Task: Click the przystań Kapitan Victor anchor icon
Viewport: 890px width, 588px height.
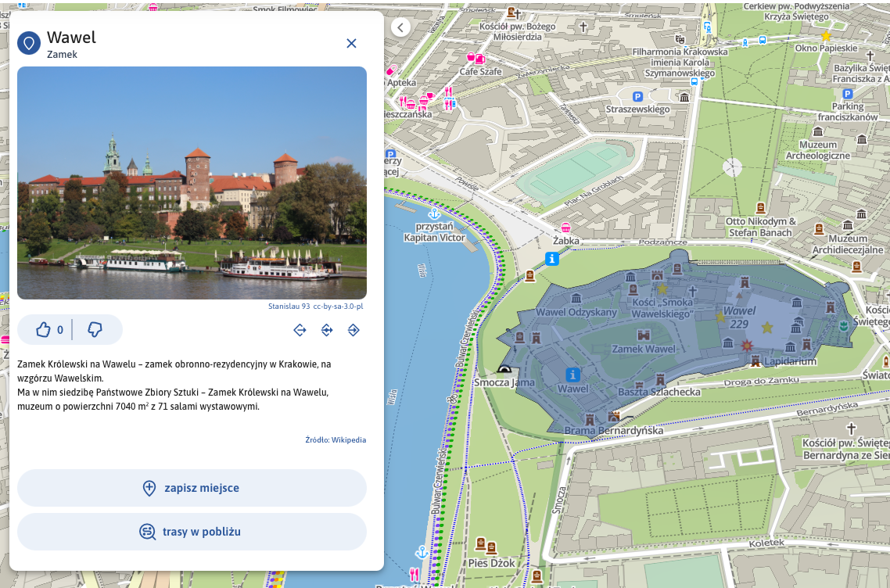Action: (x=434, y=214)
